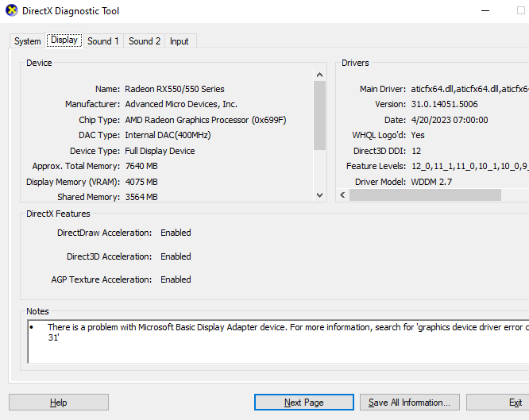This screenshot has height=420, width=529.
Task: Click the DirectX Diagnostic Tool title icon
Action: coord(12,10)
